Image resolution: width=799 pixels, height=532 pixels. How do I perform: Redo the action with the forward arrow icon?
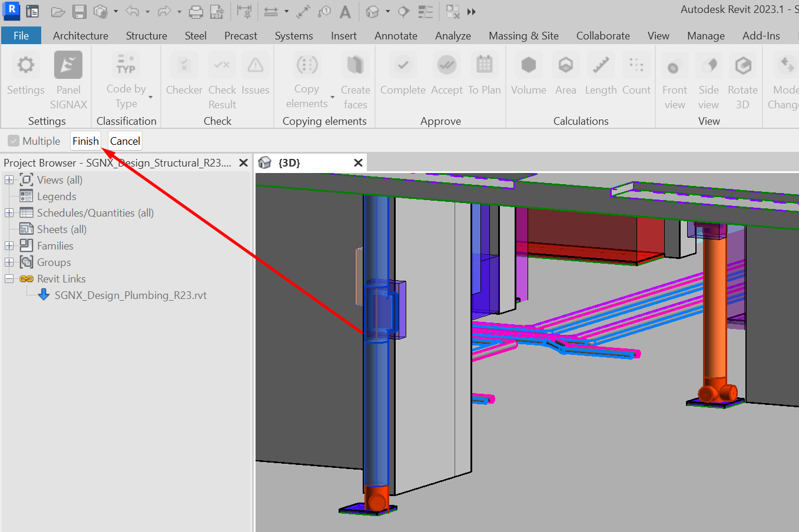pos(164,12)
